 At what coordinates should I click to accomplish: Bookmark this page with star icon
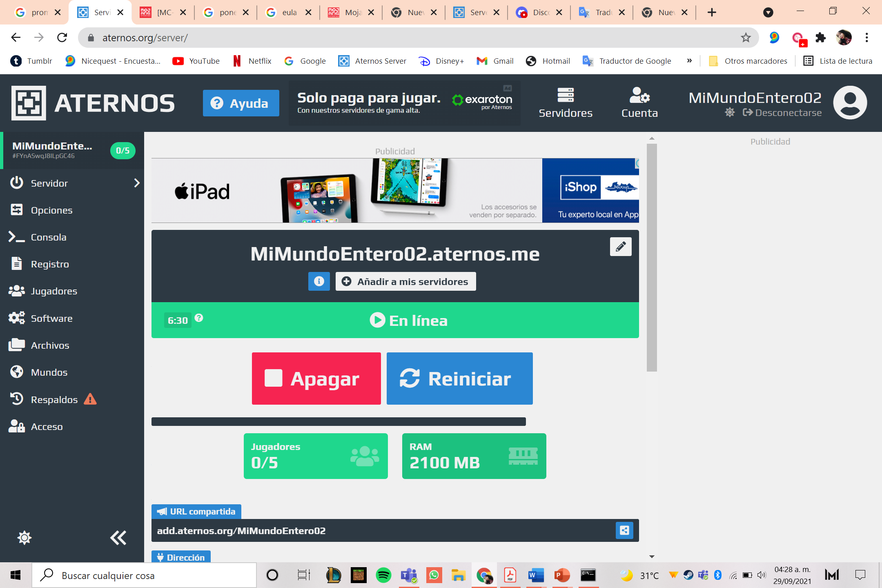pyautogui.click(x=746, y=38)
